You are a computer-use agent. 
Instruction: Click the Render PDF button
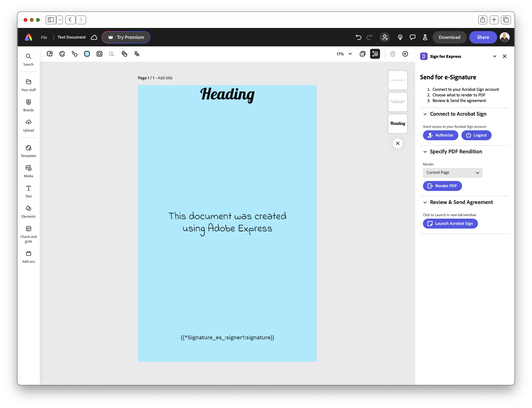click(x=442, y=186)
